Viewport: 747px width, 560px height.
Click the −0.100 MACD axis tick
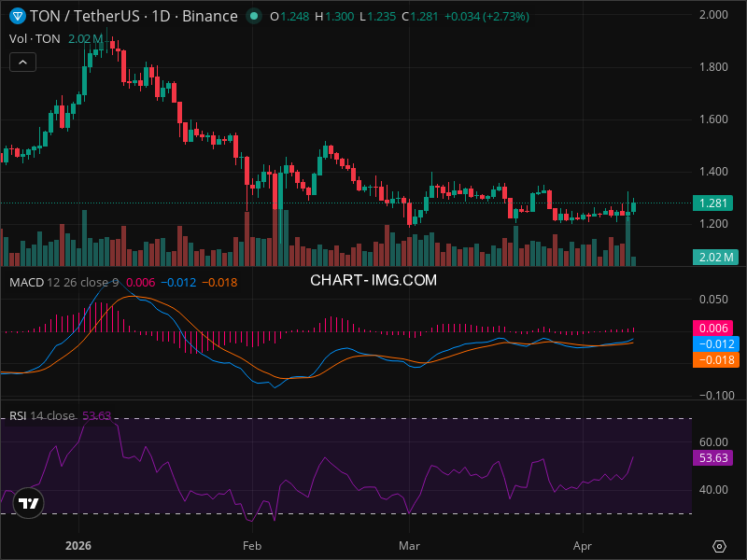(x=717, y=395)
